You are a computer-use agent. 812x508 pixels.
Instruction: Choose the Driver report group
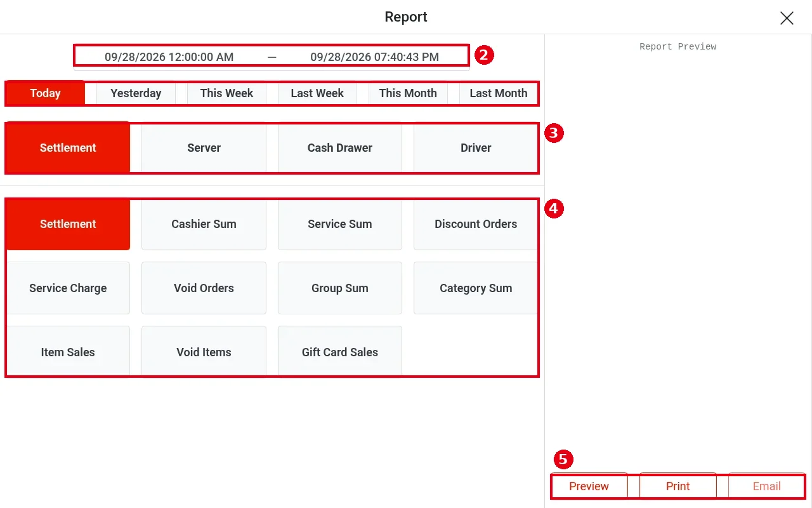pos(476,148)
